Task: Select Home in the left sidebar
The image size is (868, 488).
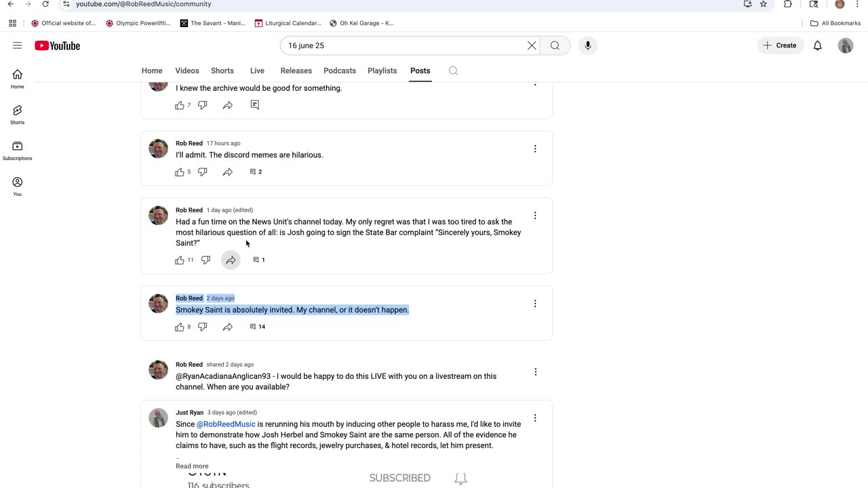Action: coord(18,79)
